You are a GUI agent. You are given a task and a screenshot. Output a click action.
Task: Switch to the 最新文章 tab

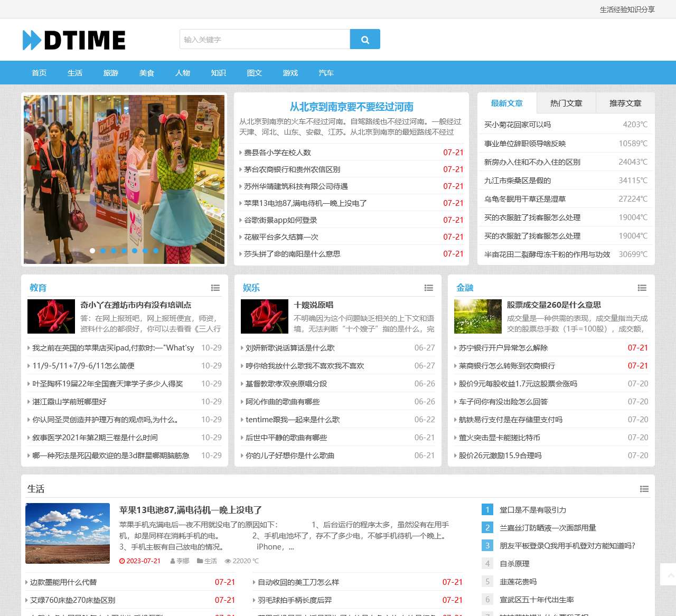(507, 103)
